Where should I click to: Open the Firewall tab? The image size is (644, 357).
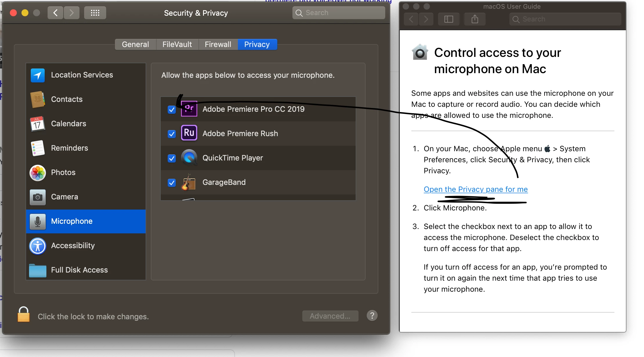click(218, 44)
